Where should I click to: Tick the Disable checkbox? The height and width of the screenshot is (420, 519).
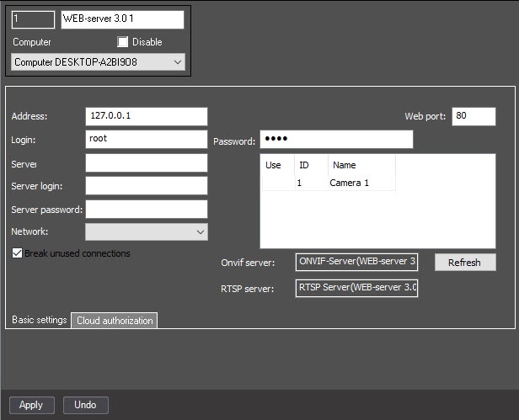(122, 42)
